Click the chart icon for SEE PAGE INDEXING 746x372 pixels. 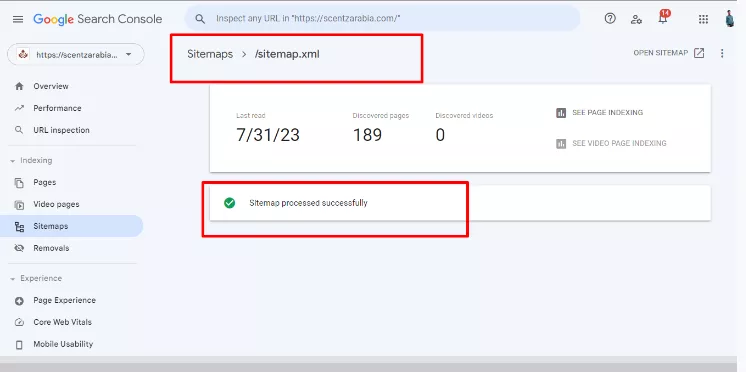click(x=561, y=113)
